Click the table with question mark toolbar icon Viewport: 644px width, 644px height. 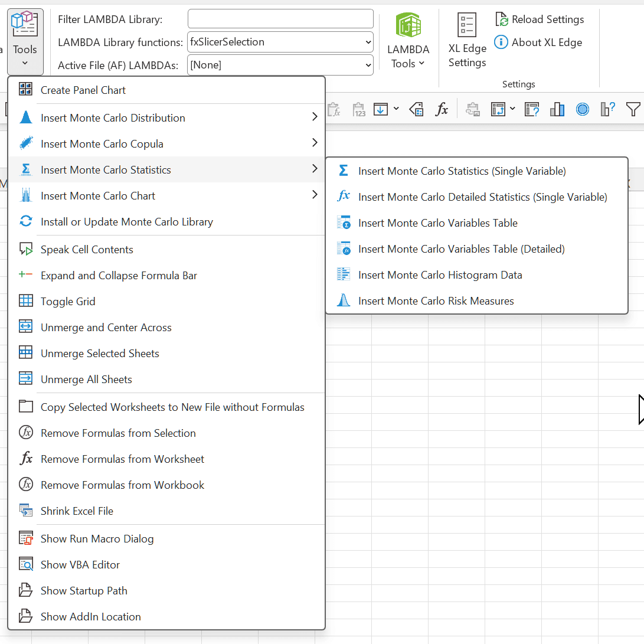click(531, 109)
